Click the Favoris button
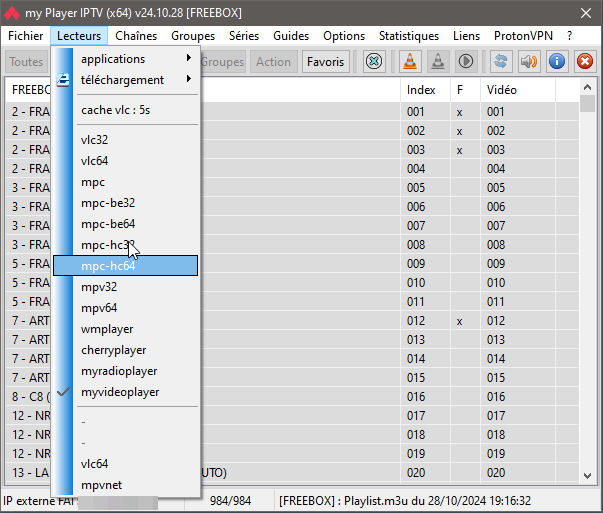The height and width of the screenshot is (513, 603). coord(325,62)
